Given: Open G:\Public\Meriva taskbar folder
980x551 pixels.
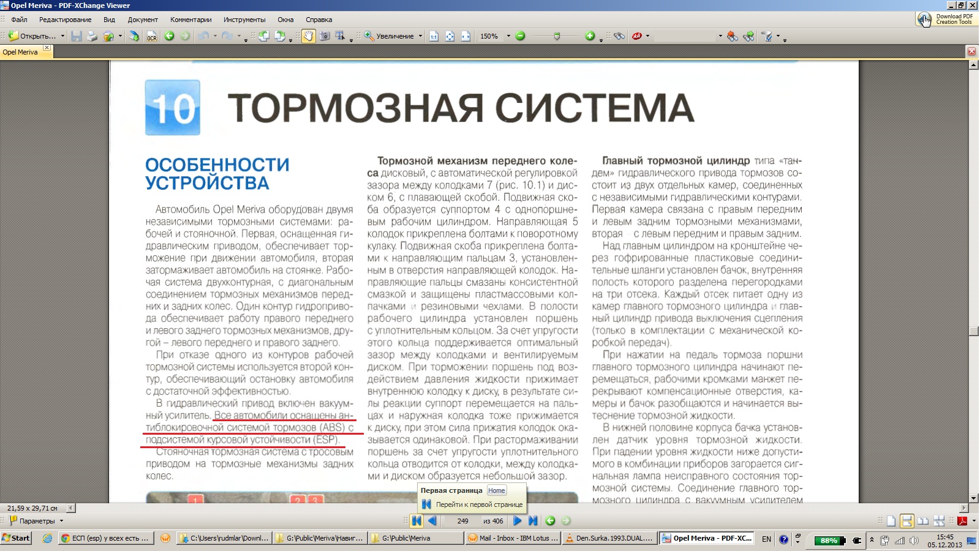Looking at the screenshot, I should click(x=417, y=538).
